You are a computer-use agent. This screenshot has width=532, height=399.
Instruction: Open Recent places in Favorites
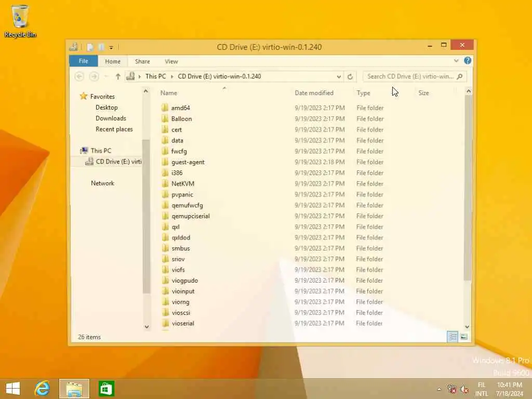[114, 129]
